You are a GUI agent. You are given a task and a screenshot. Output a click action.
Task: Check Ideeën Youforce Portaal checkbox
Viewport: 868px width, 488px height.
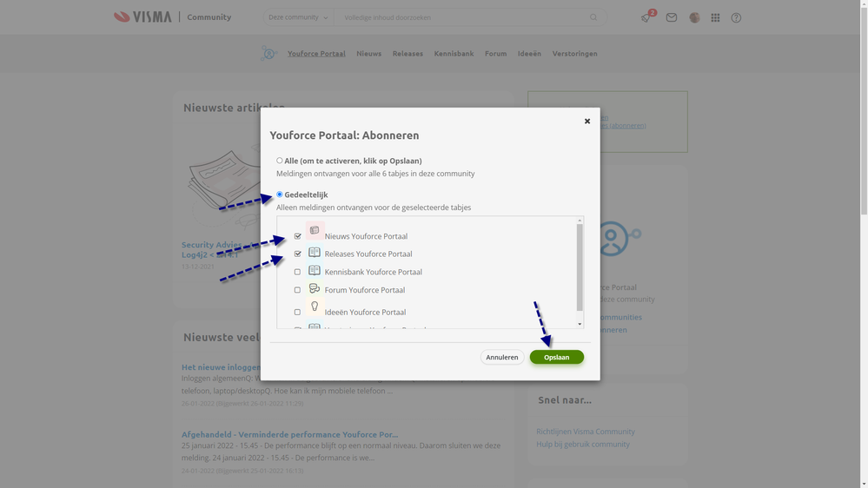coord(297,312)
